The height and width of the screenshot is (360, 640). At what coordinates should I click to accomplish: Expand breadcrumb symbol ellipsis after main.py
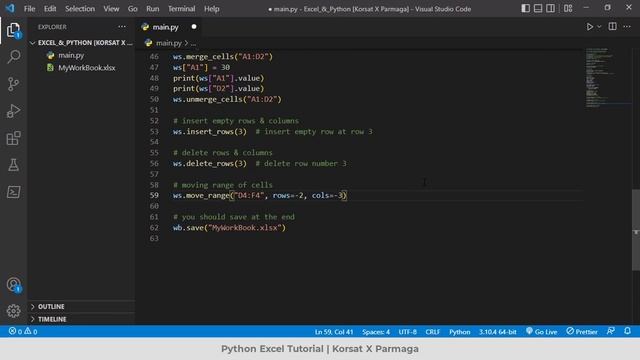pos(193,42)
